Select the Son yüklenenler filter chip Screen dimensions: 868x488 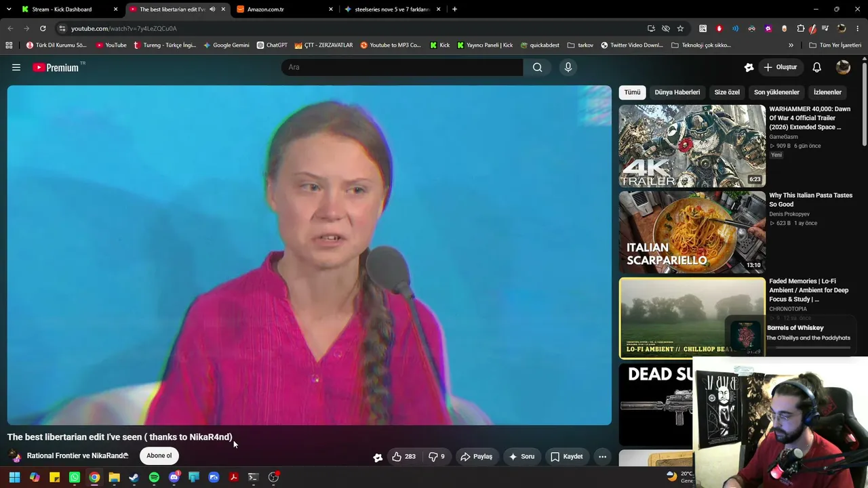coord(776,92)
